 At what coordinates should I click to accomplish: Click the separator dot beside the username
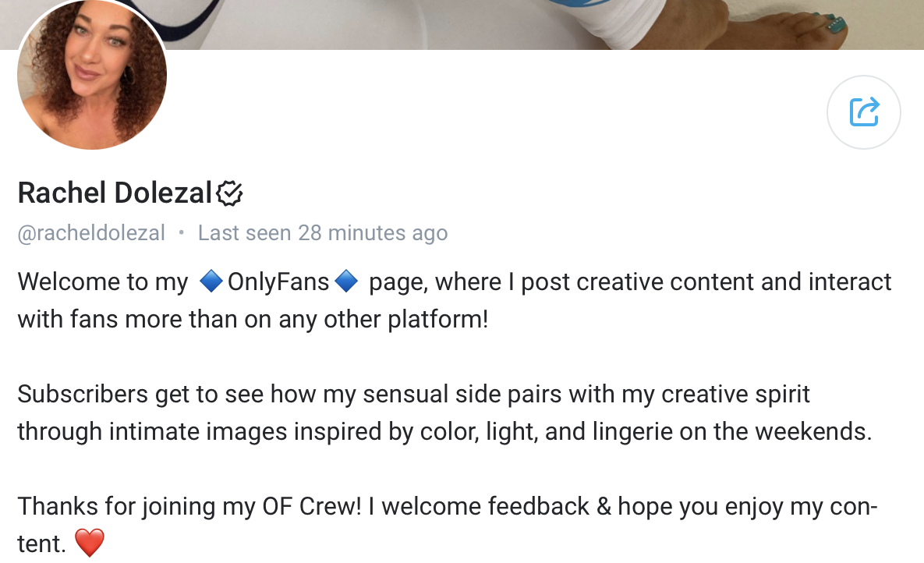[x=183, y=232]
